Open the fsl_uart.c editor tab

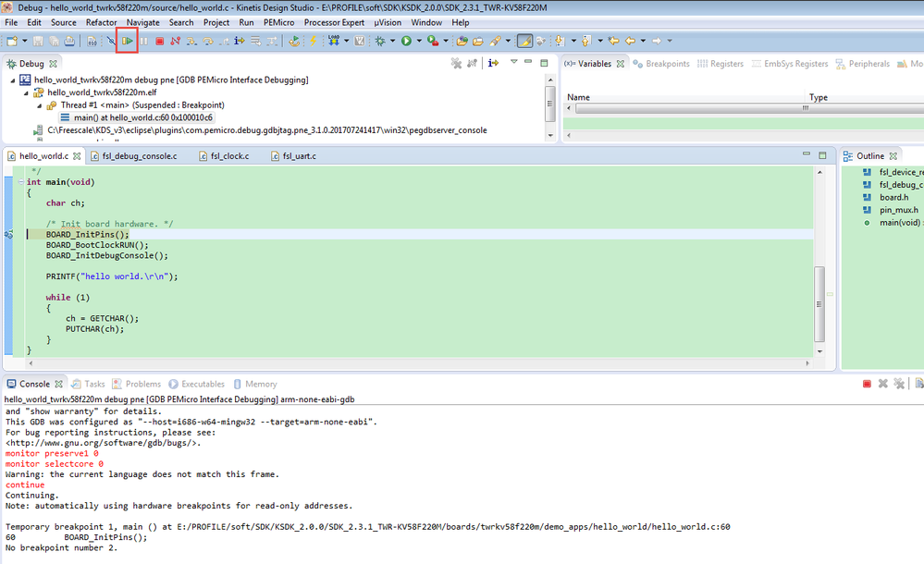click(x=293, y=156)
